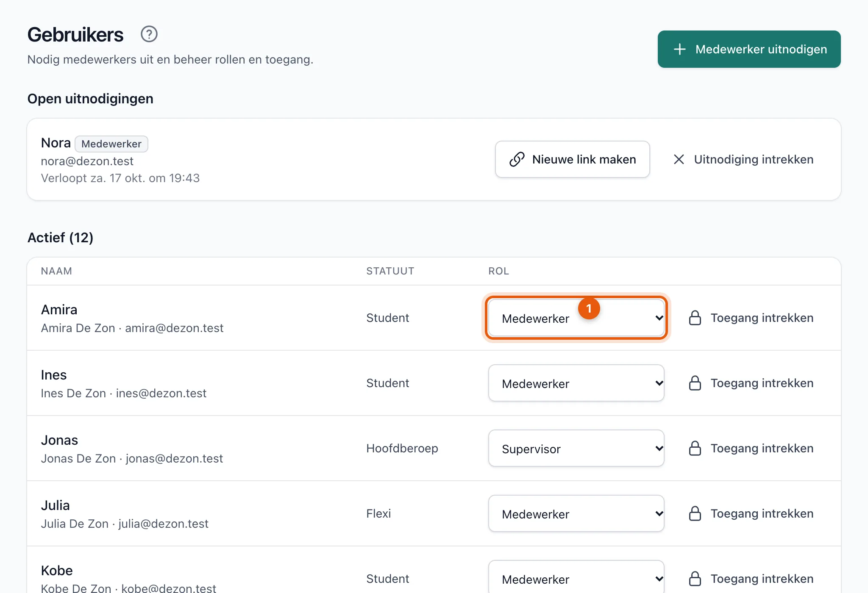Image resolution: width=868 pixels, height=593 pixels.
Task: Click the NAAM column header
Action: pyautogui.click(x=56, y=271)
